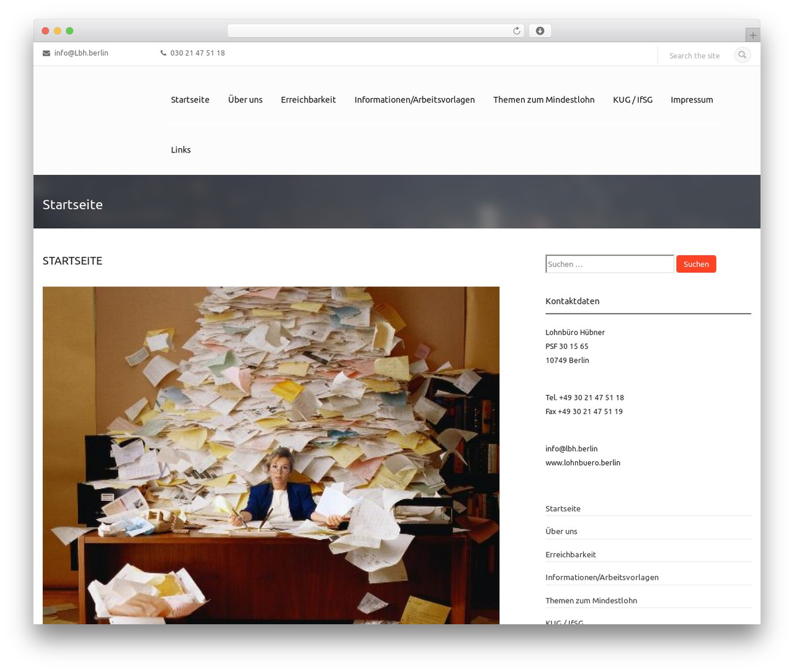This screenshot has height=672, width=794.
Task: Open Informationen/Arbeitsvorlagen in the main menu
Action: tap(414, 100)
